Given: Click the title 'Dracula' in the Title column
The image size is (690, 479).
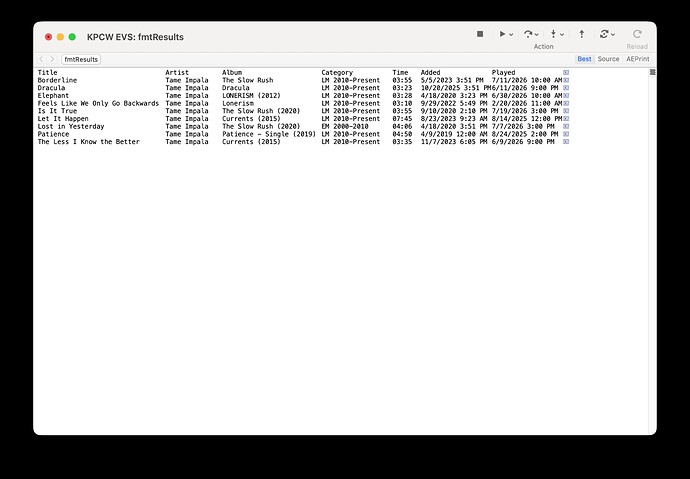Looking at the screenshot, I should 51,88.
